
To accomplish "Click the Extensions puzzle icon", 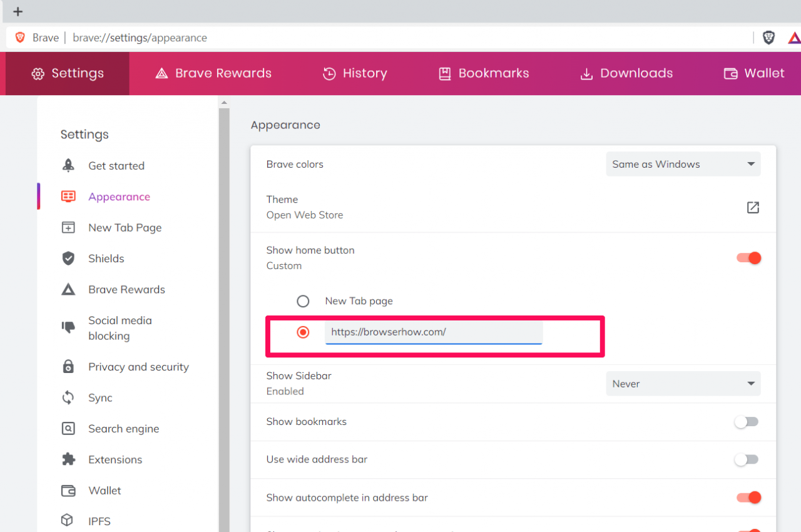I will (x=68, y=459).
